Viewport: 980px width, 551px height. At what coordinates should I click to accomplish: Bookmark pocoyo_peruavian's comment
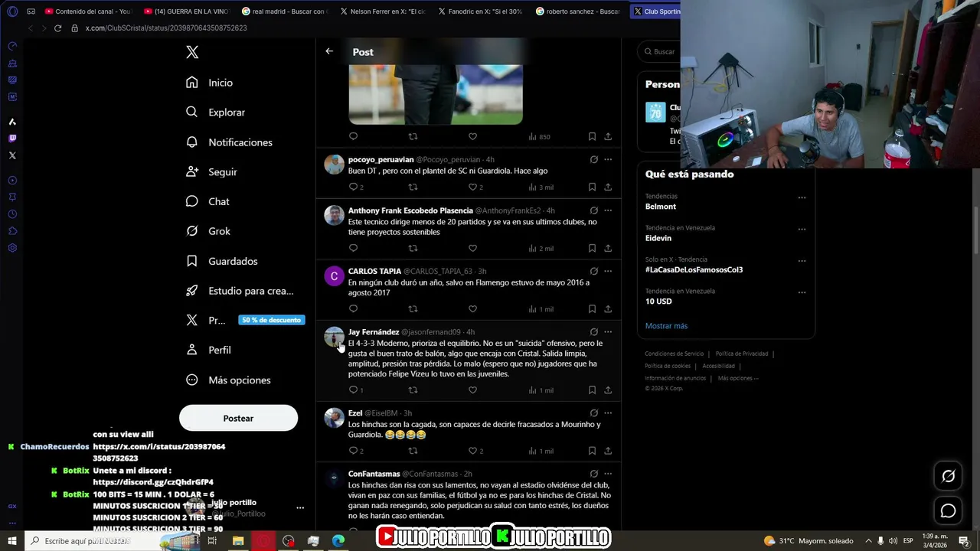(x=592, y=187)
